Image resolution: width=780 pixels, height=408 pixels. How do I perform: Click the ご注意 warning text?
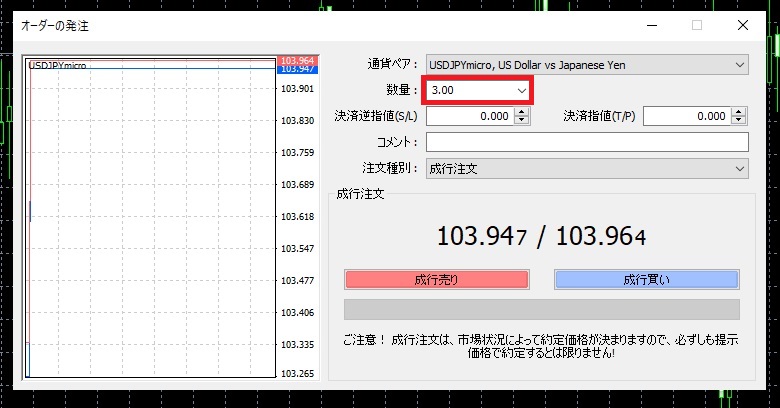[x=541, y=346]
